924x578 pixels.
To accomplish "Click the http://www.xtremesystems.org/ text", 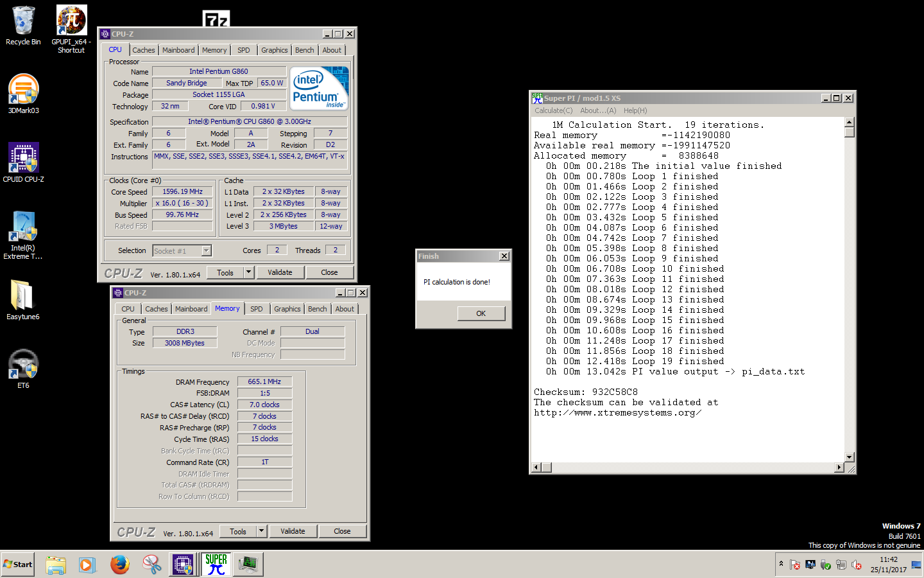I will pyautogui.click(x=618, y=413).
